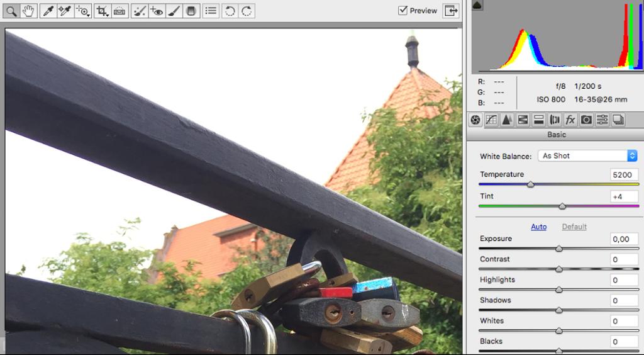The image size is (644, 355).
Task: Open the preferences list icon
Action: click(x=211, y=11)
